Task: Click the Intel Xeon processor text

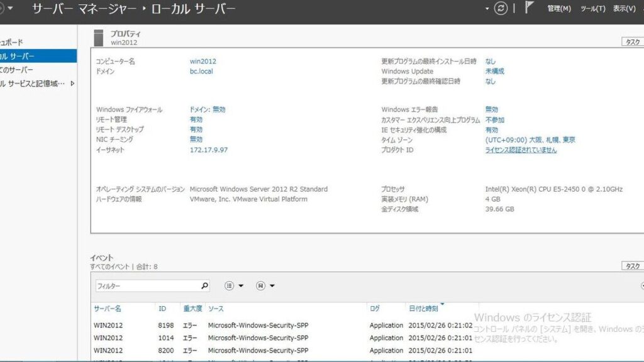Action: tap(553, 189)
